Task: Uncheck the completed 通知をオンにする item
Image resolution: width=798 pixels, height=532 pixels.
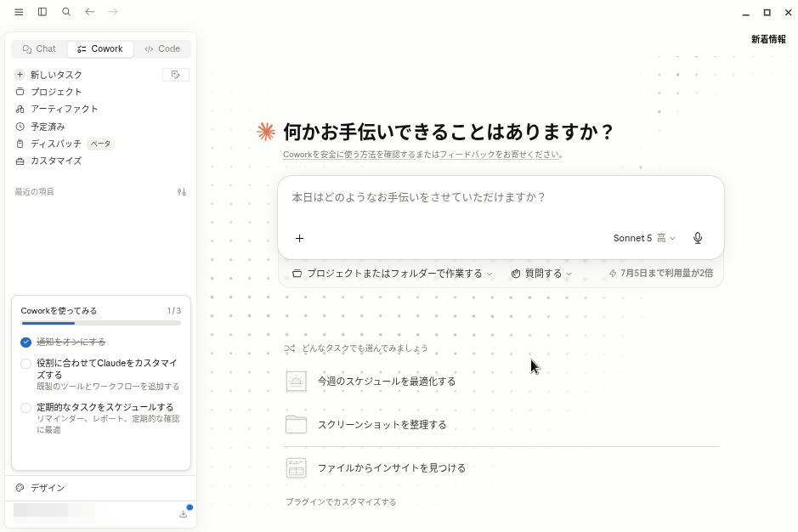Action: (x=26, y=342)
